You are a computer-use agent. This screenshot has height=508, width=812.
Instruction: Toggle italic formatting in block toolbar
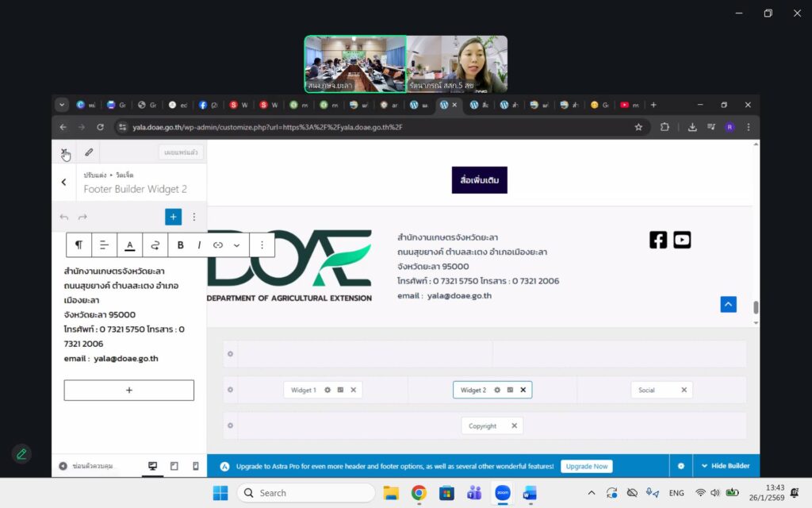click(x=199, y=245)
